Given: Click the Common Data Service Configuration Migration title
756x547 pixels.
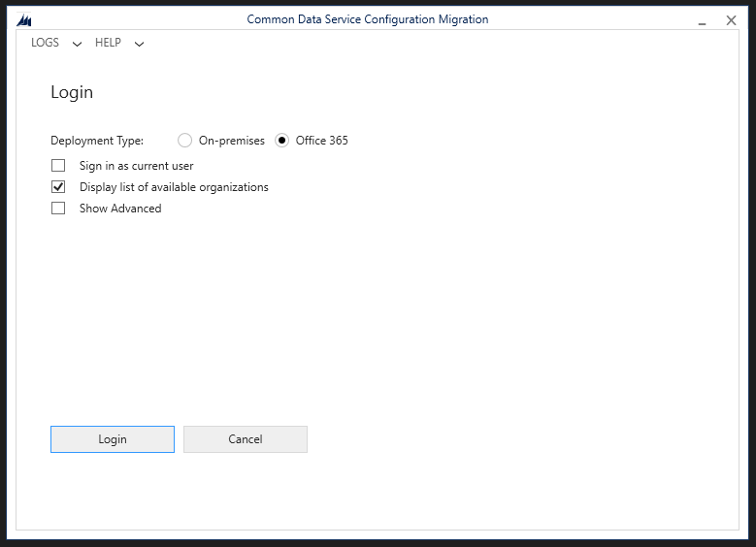Looking at the screenshot, I should click(368, 19).
